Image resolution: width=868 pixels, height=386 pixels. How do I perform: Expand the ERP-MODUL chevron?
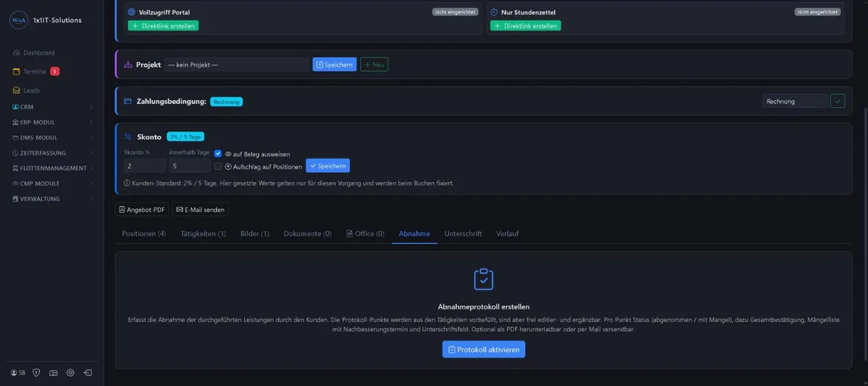pyautogui.click(x=91, y=122)
